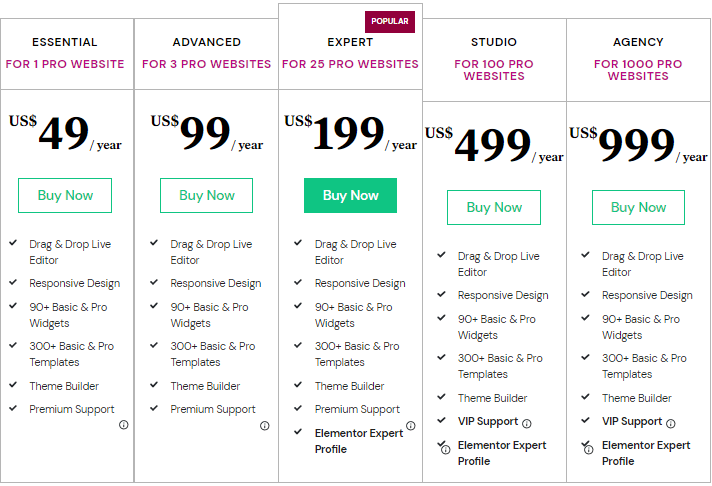The width and height of the screenshot is (712, 486).
Task: Select the ESSENTIAL plan heading
Action: pos(64,42)
